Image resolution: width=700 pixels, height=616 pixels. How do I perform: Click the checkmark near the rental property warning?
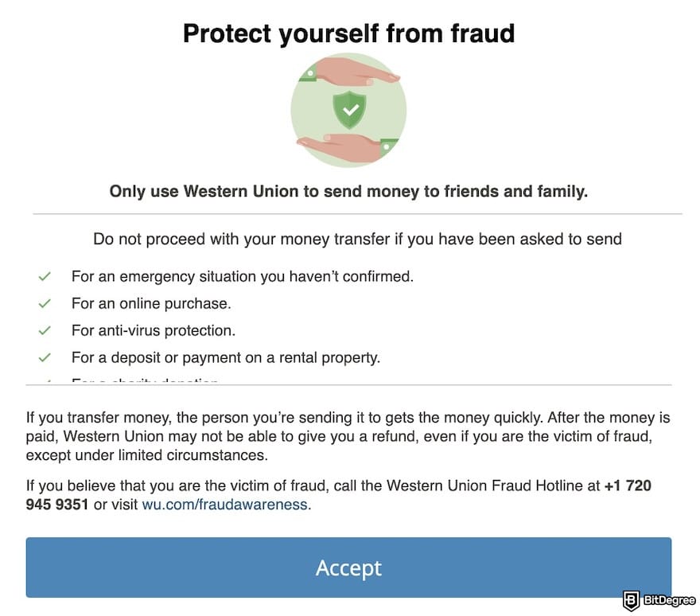tap(45, 357)
